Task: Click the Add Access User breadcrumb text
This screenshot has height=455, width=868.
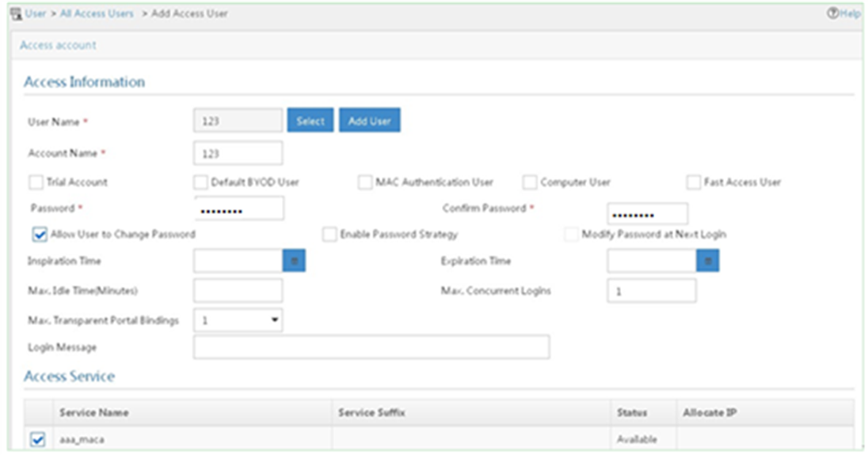Action: [x=189, y=13]
